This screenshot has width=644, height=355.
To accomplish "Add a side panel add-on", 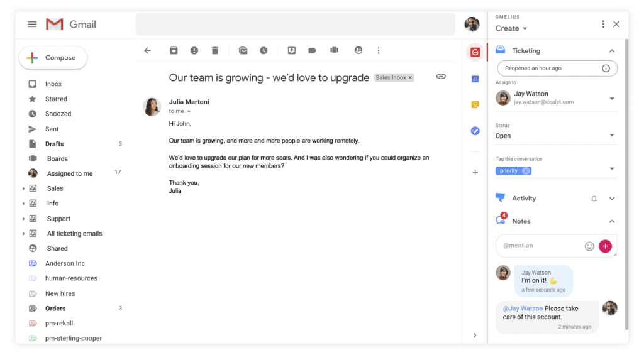I will [x=475, y=172].
